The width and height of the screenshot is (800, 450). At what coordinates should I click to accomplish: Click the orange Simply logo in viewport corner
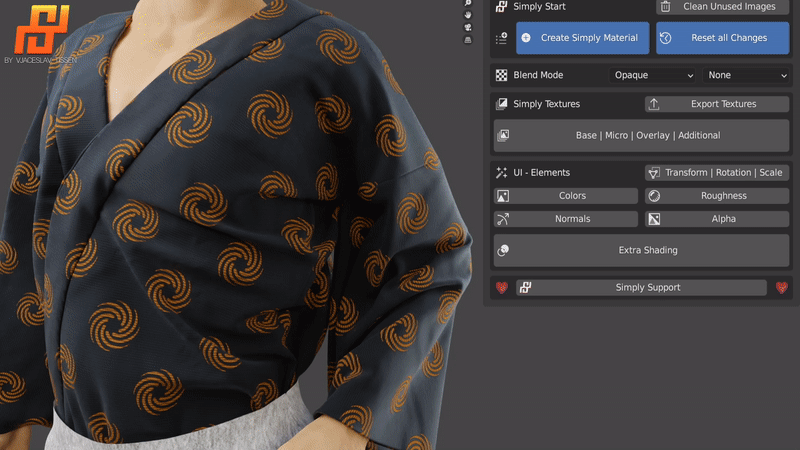pyautogui.click(x=38, y=30)
